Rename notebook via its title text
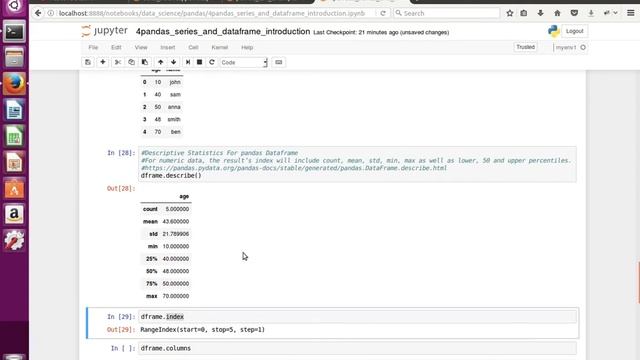This screenshot has width=640, height=360. coord(223,31)
